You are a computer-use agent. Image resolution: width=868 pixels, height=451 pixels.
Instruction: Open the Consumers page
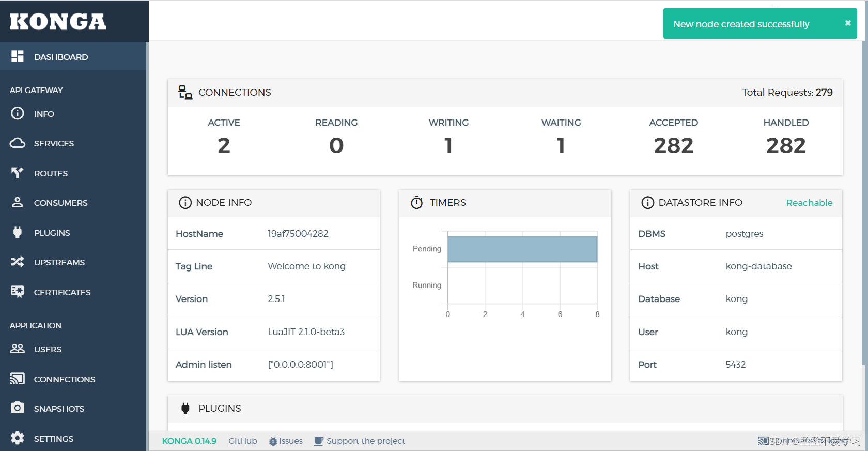tap(73, 202)
